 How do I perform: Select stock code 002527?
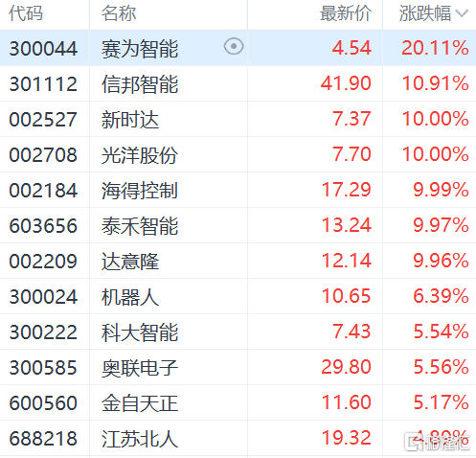pyautogui.click(x=43, y=120)
